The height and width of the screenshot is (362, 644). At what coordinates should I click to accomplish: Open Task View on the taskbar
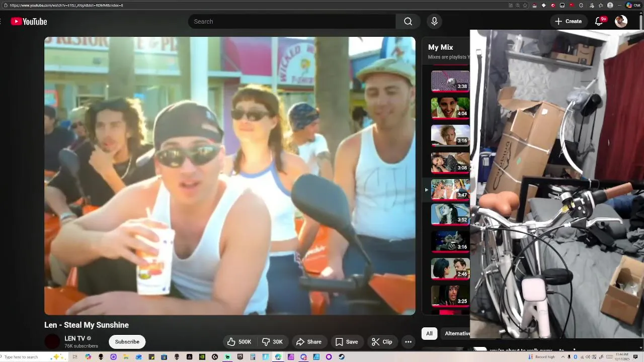coord(75,357)
